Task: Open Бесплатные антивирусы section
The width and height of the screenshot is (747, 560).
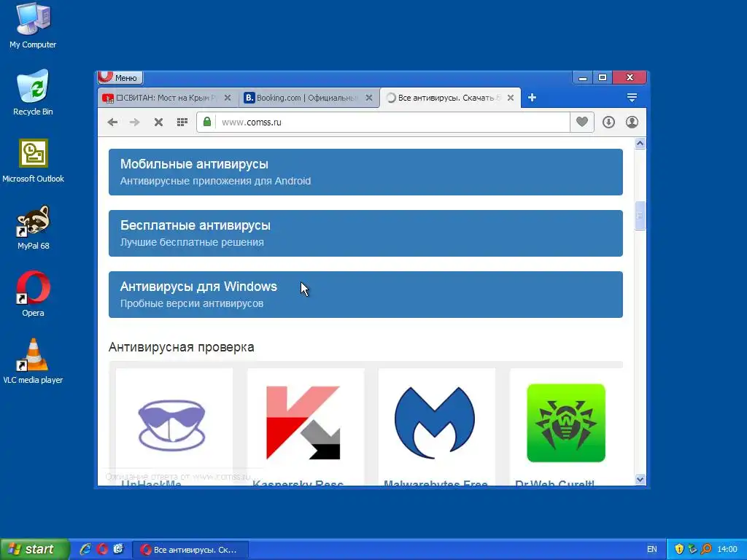Action: [x=365, y=233]
